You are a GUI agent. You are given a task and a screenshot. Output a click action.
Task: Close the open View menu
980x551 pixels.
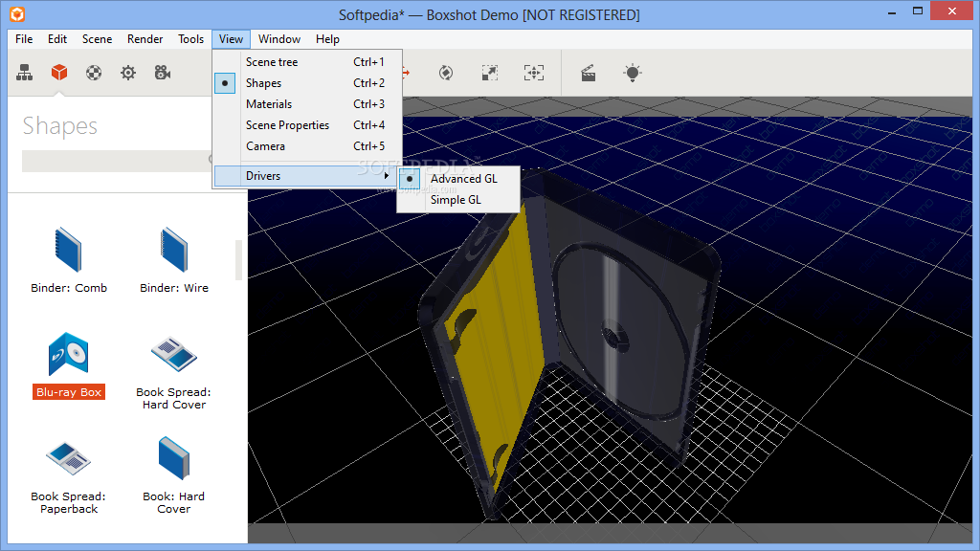click(x=231, y=38)
